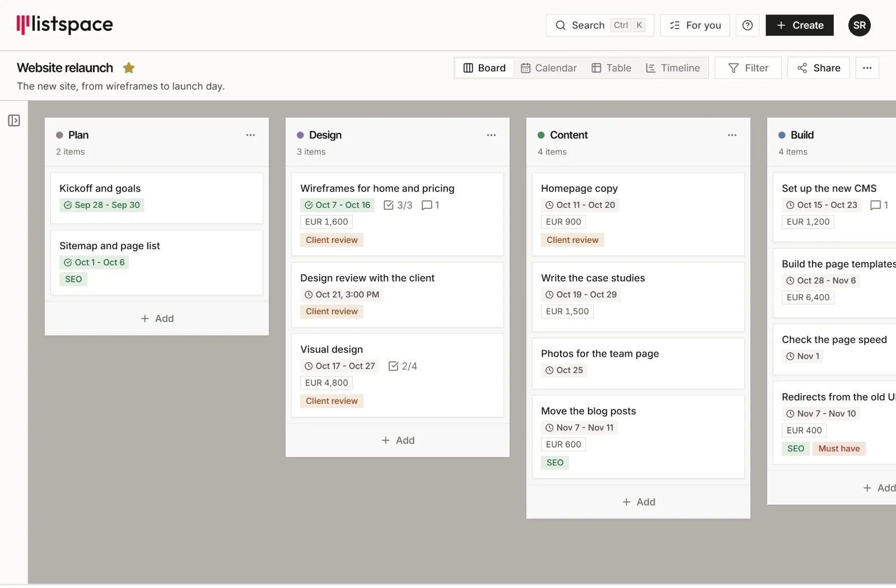Image resolution: width=896 pixels, height=588 pixels.
Task: Open the 3/3 checklist on Wireframes card
Action: coord(398,205)
